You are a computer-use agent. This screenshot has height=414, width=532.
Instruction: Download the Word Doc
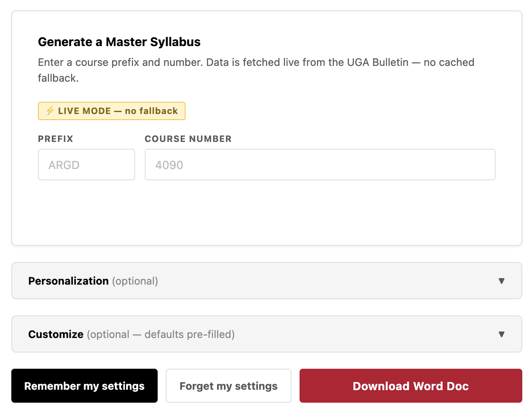411,386
